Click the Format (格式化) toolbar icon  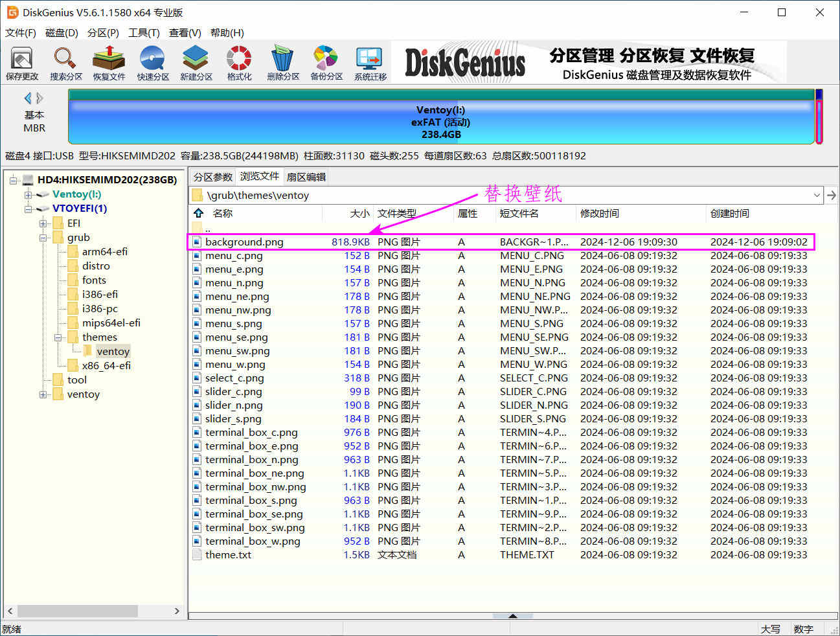click(x=239, y=63)
